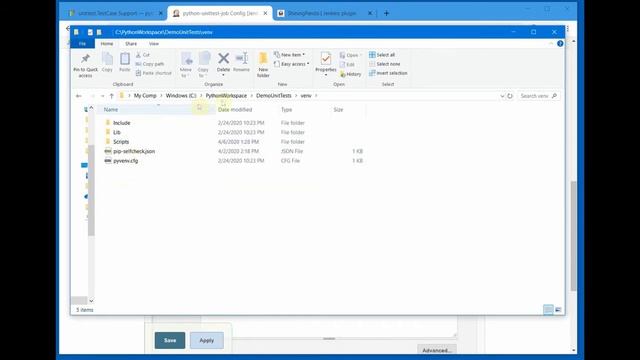Screen dimensions: 640x360
Task: Click Open in the Open group
Action: coord(351,55)
